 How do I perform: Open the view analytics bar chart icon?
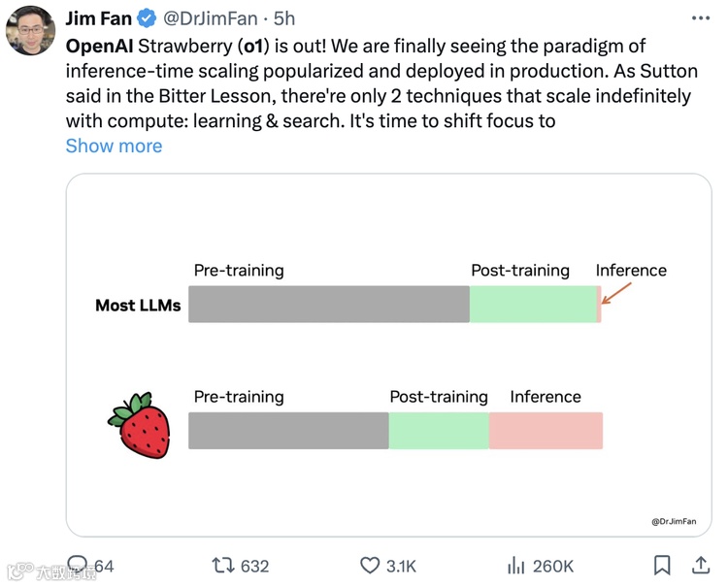coord(516,565)
